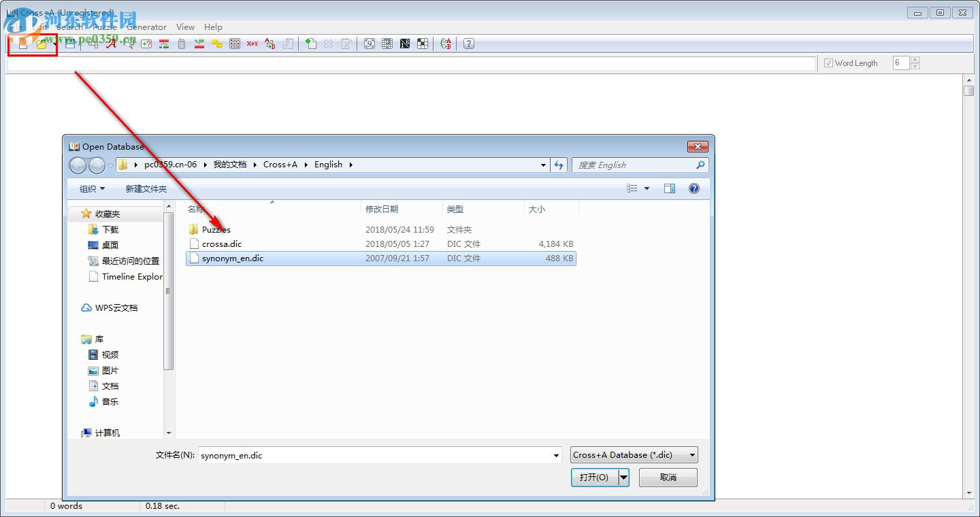Image resolution: width=980 pixels, height=517 pixels.
Task: Click the A-to-B replace letters icon
Action: [270, 44]
